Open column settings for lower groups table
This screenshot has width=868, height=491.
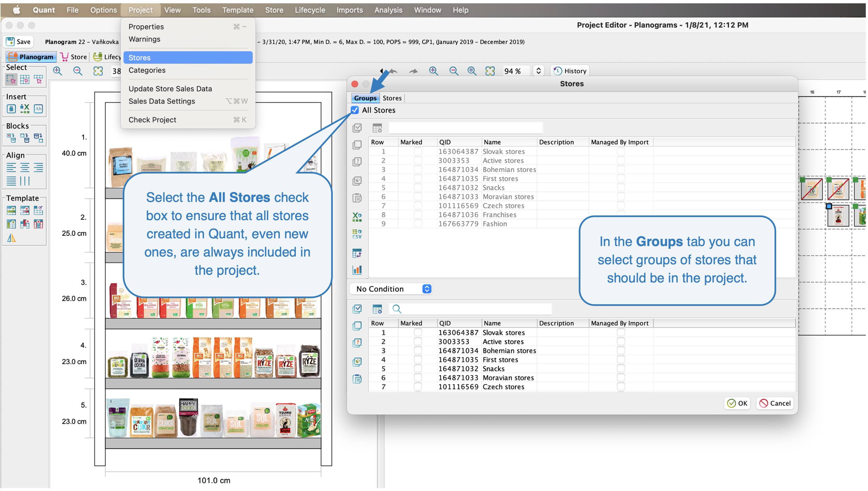point(377,309)
